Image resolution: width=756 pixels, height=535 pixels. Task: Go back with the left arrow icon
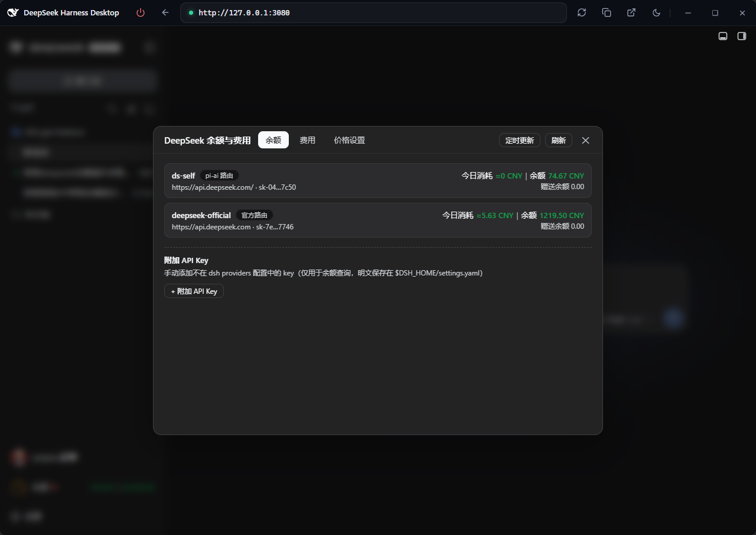[x=165, y=12]
